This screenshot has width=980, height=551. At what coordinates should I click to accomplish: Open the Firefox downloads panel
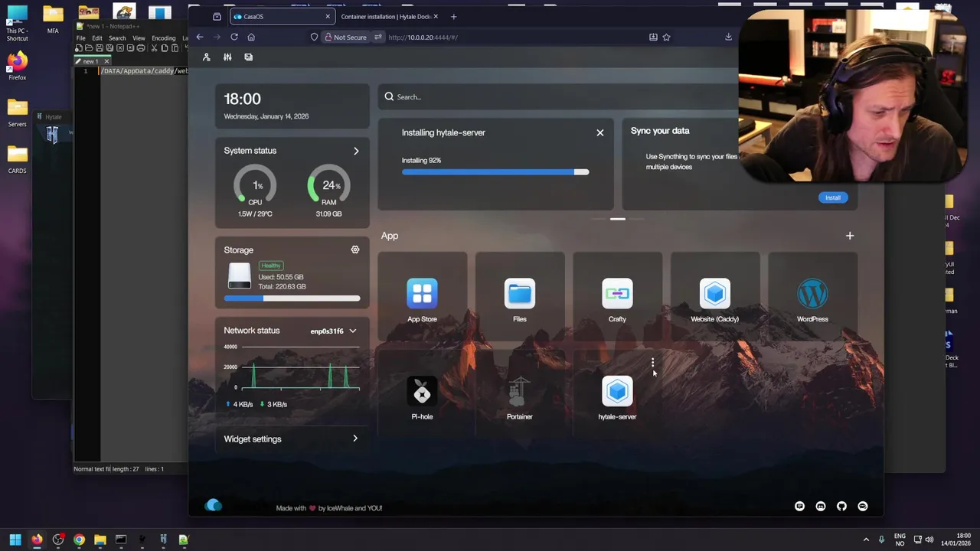tap(728, 37)
